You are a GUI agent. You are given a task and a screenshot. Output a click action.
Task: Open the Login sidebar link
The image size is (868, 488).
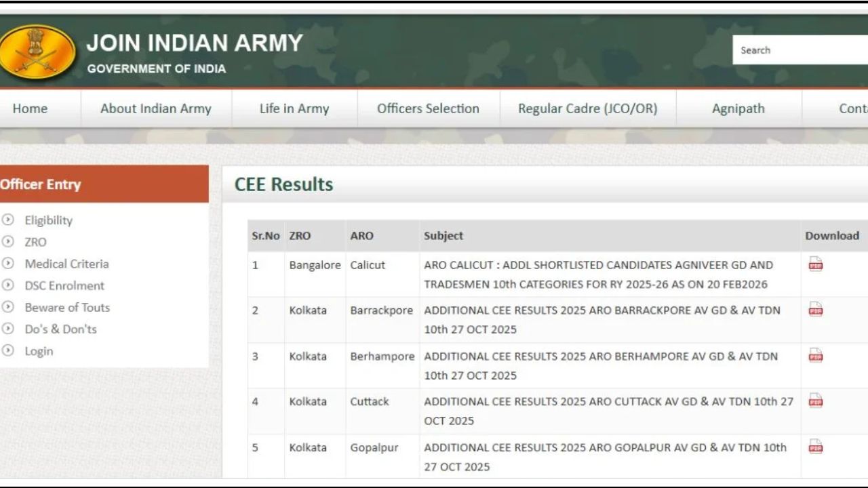[39, 351]
